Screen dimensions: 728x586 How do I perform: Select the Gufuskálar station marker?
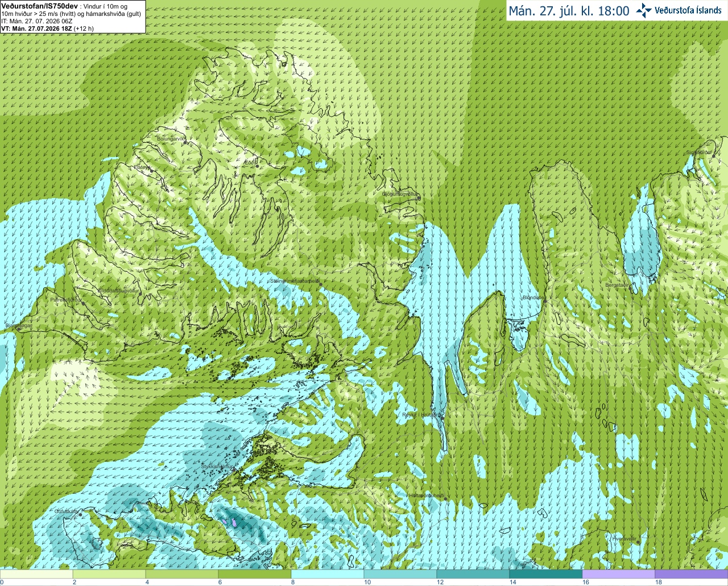point(81,515)
